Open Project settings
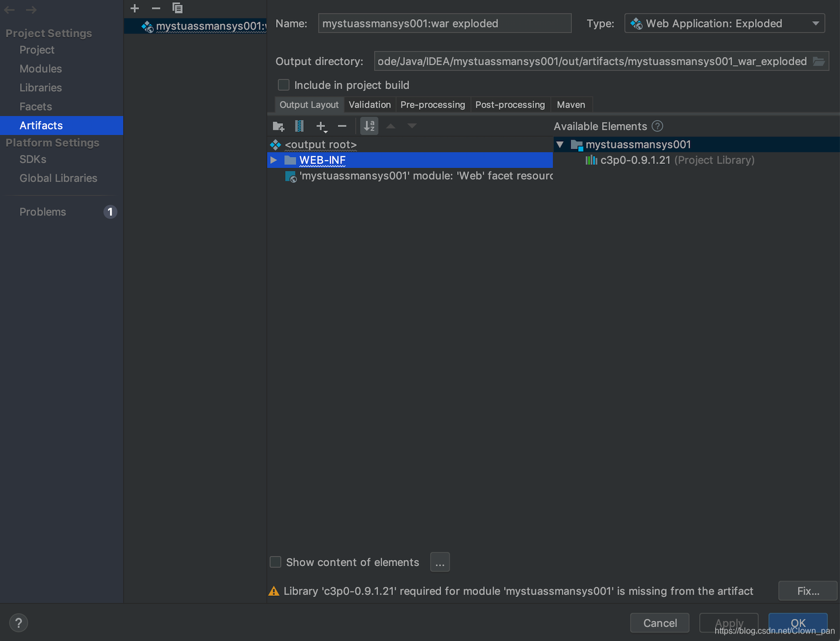Screen dimensions: 840x641 coord(37,50)
